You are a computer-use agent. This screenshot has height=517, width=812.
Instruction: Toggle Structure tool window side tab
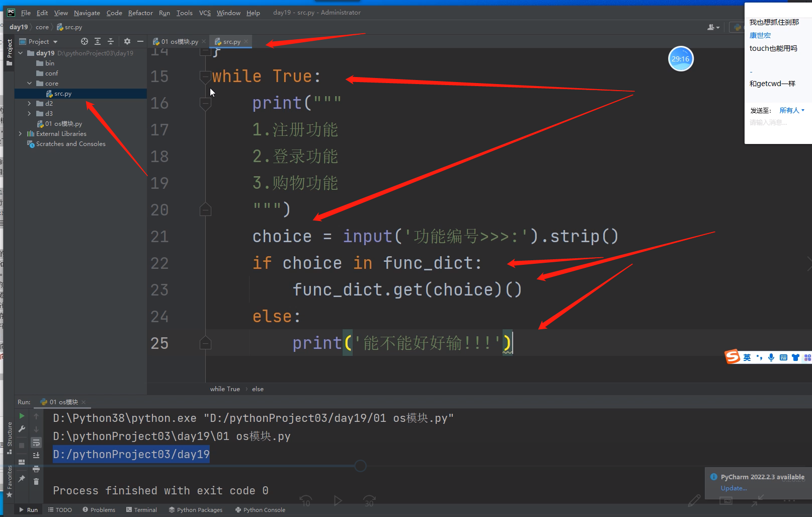click(9, 437)
